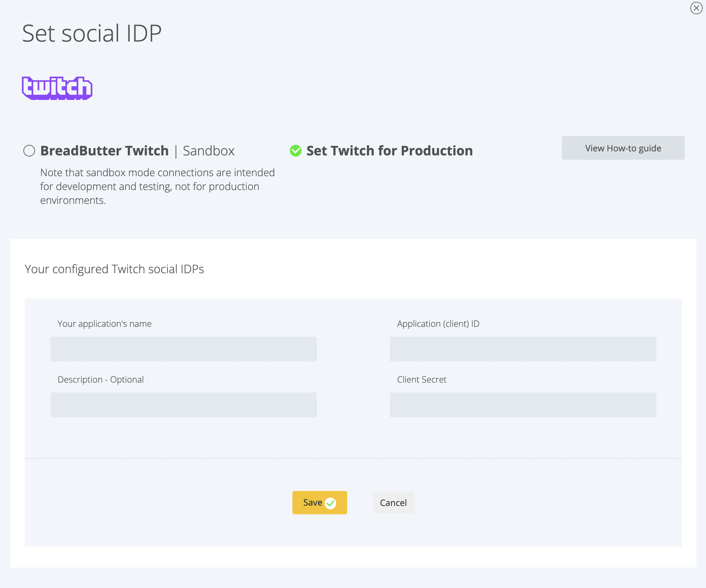Click the Twitch logo
This screenshot has height=588, width=706.
tap(57, 88)
